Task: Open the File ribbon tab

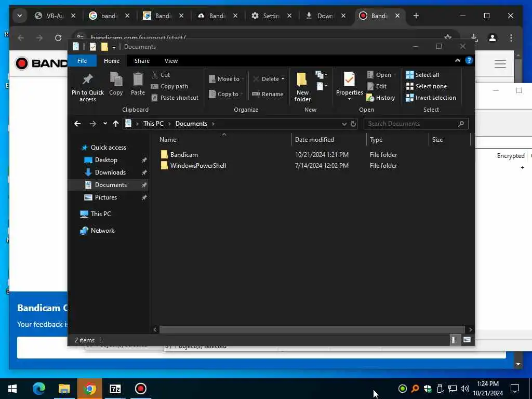Action: tap(82, 61)
